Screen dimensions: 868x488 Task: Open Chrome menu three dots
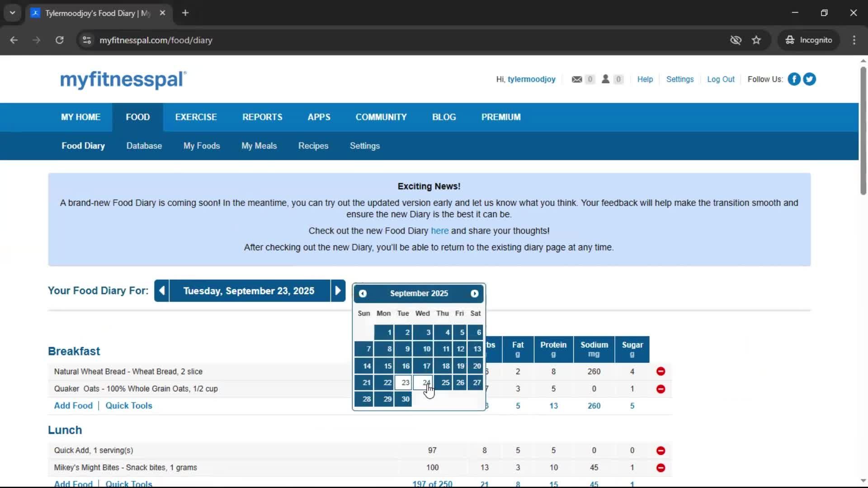click(x=854, y=40)
